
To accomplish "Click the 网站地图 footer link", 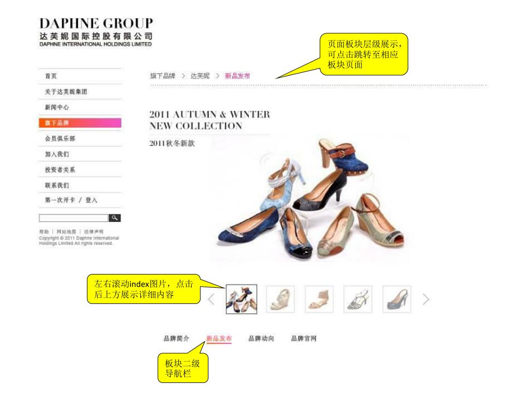I will pyautogui.click(x=66, y=232).
